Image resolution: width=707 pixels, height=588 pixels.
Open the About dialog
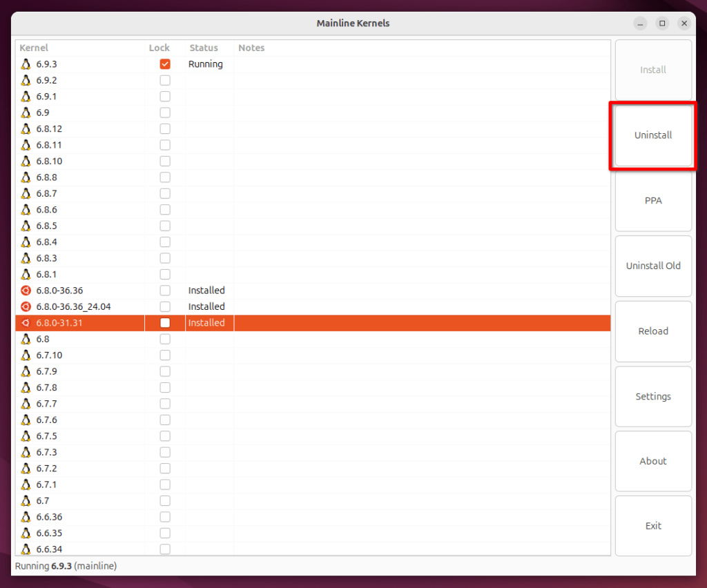point(653,461)
